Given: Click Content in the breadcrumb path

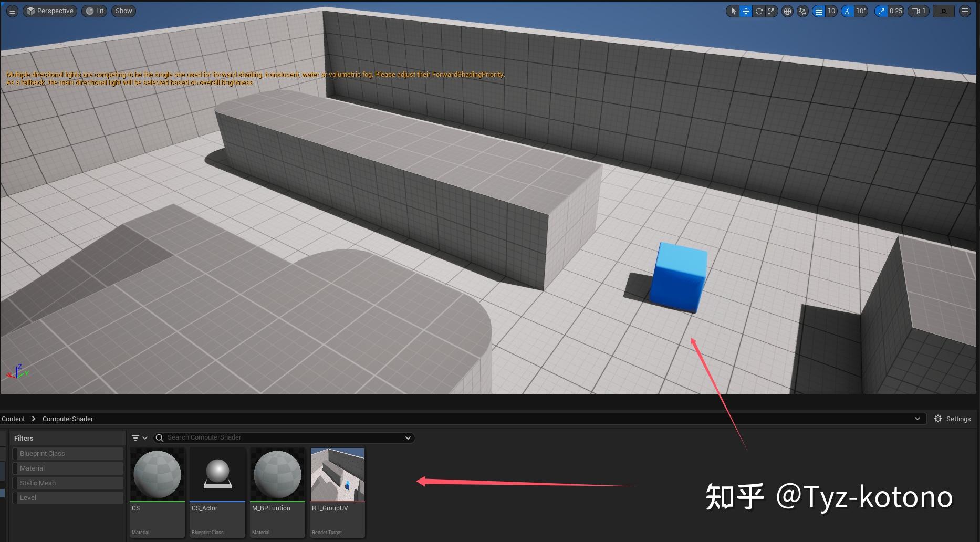Looking at the screenshot, I should point(13,419).
